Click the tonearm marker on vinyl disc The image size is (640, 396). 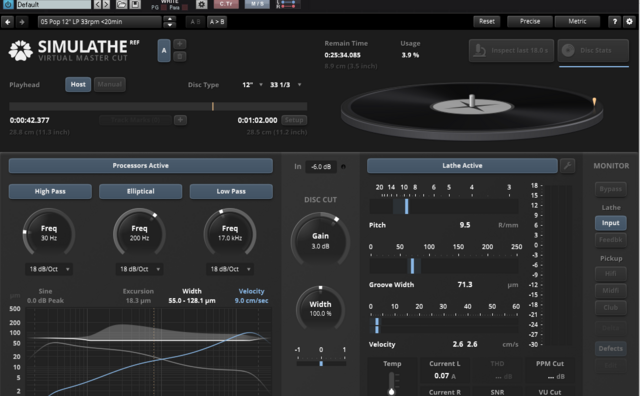594,101
